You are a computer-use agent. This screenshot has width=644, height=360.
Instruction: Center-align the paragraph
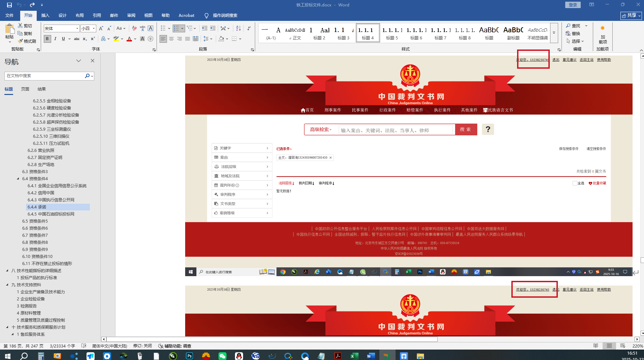[171, 39]
